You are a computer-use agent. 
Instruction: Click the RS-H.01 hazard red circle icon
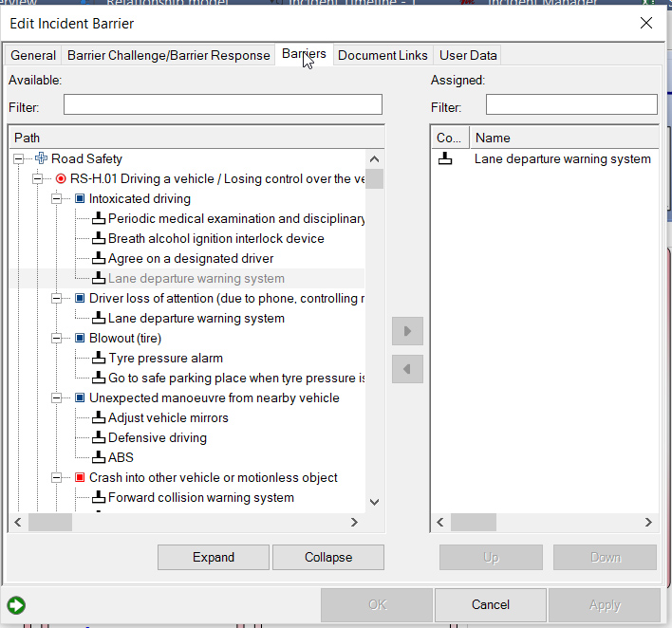[62, 179]
